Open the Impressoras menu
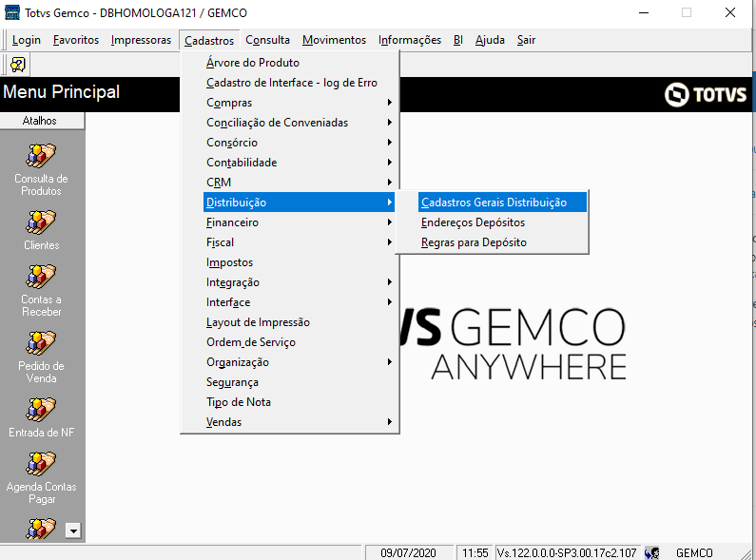Image resolution: width=756 pixels, height=560 pixels. 141,40
